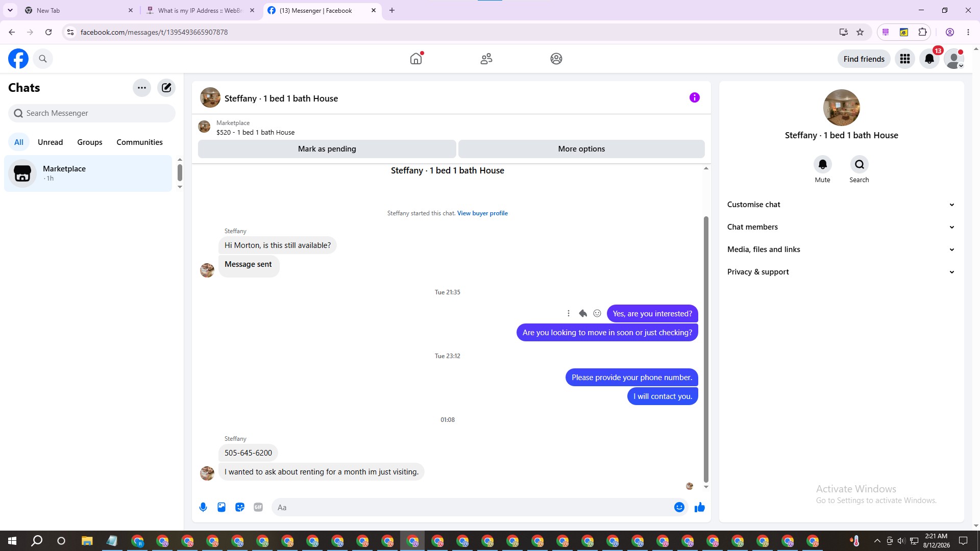Open conversation information purple icon
This screenshot has height=551, width=980.
(694, 97)
